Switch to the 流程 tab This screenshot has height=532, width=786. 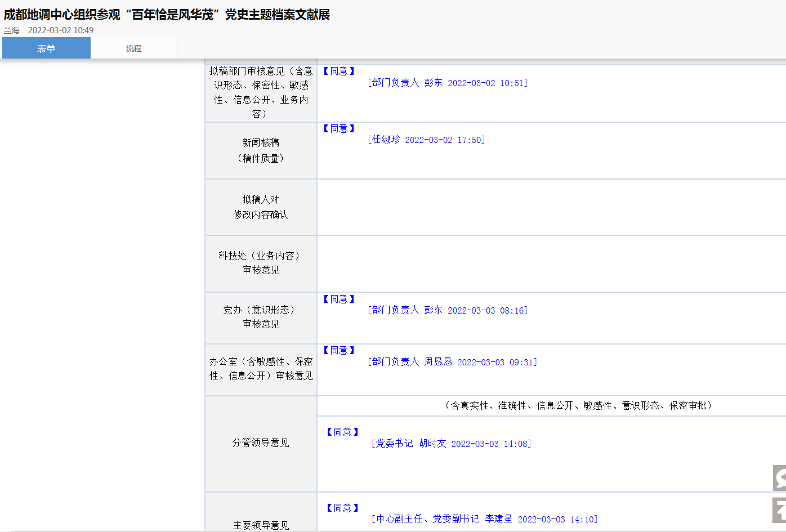point(134,48)
